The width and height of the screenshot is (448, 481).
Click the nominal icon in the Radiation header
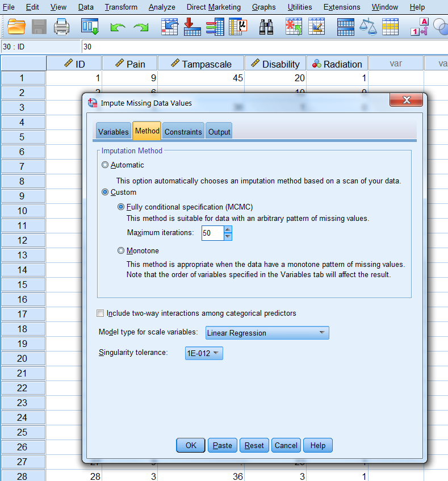click(317, 64)
